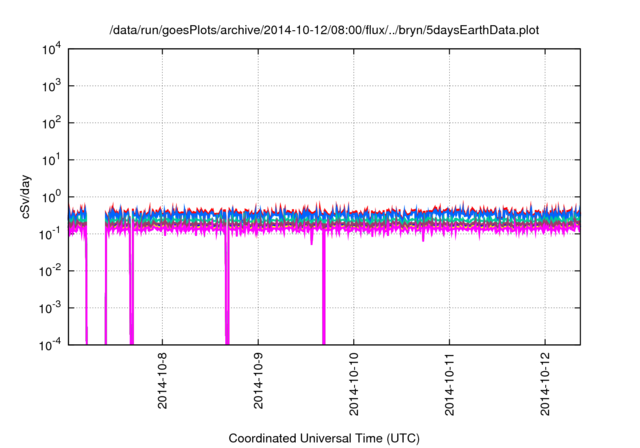Click the 2014-10-11 date tick label
The image size is (640, 448).
point(449,384)
